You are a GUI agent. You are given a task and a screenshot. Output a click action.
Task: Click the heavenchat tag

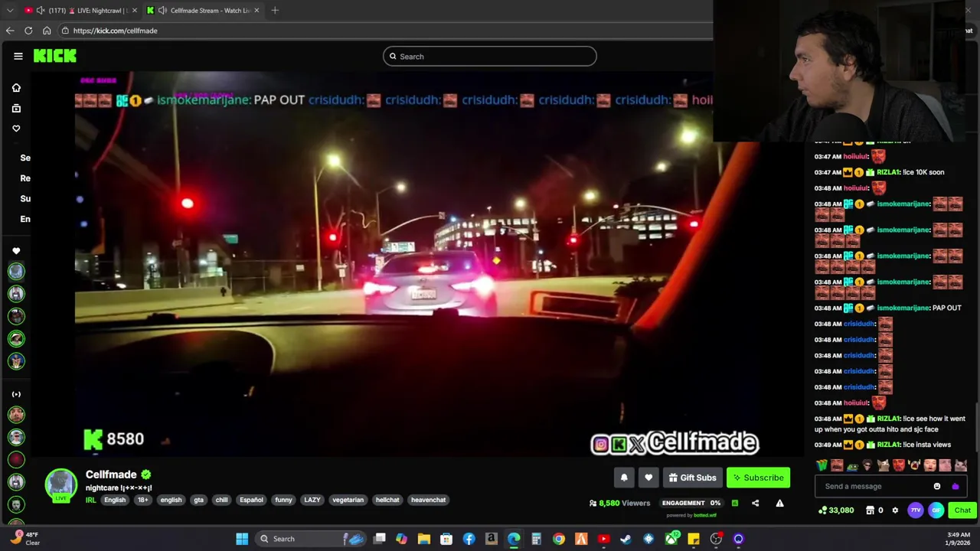click(x=428, y=500)
